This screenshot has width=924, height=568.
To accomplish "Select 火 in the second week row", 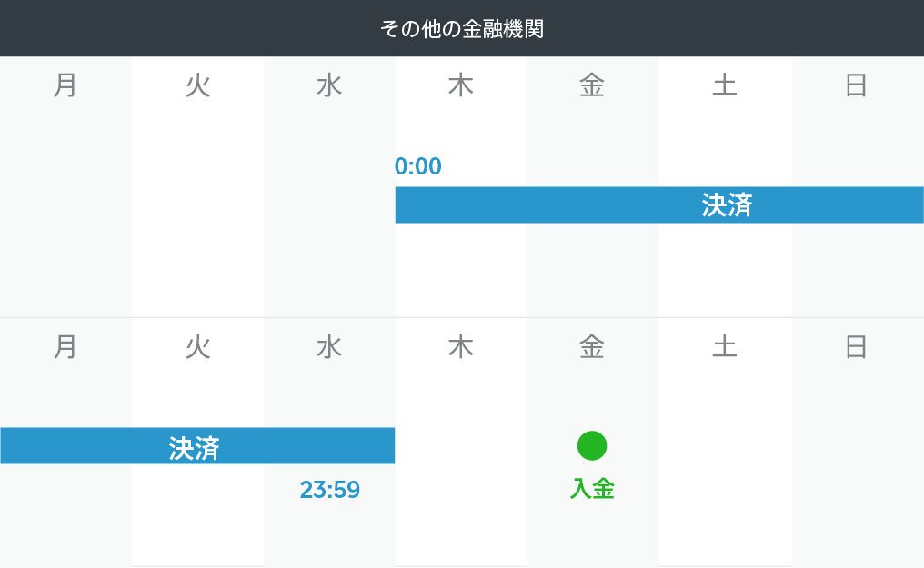I will tap(197, 346).
